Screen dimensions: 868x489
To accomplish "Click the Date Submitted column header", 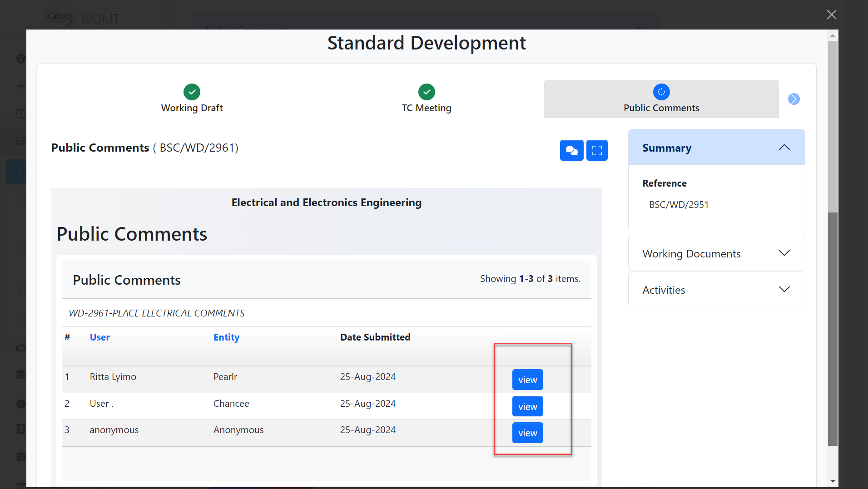I will click(x=375, y=337).
